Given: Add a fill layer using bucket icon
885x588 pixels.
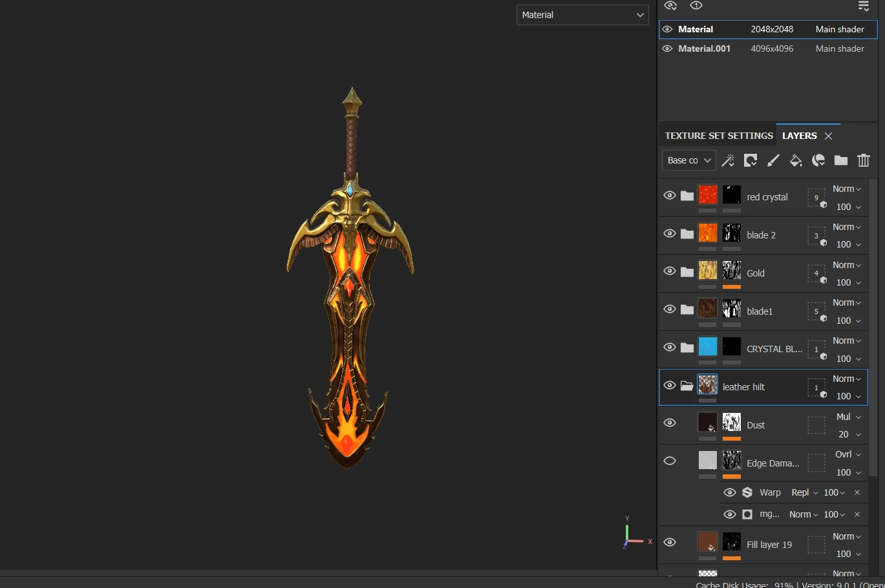Looking at the screenshot, I should pos(796,160).
